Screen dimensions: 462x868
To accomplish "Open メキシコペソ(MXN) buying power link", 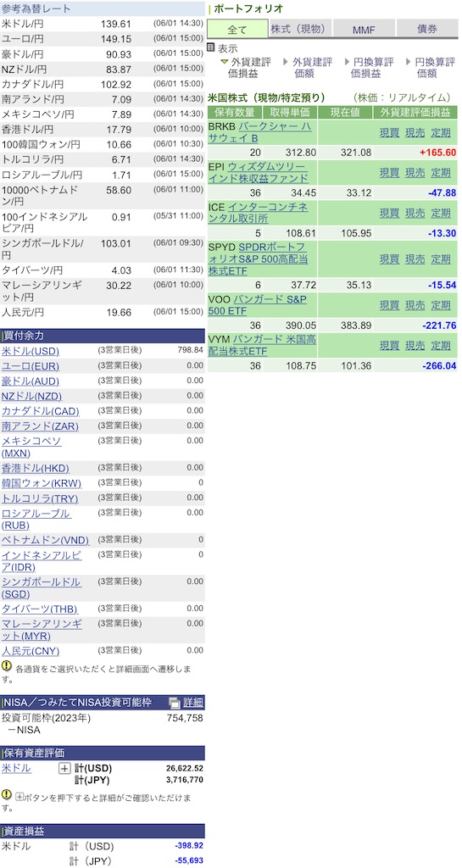I will point(31,447).
